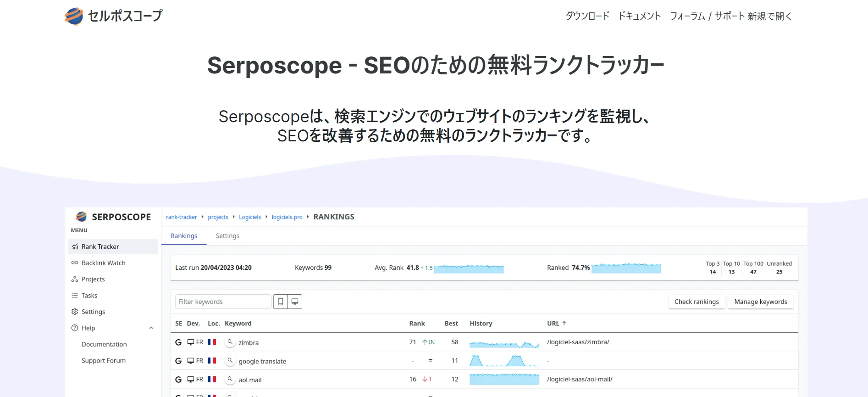868x397 pixels.
Task: Click the Avg. Rank sparkline chart
Action: click(x=469, y=268)
